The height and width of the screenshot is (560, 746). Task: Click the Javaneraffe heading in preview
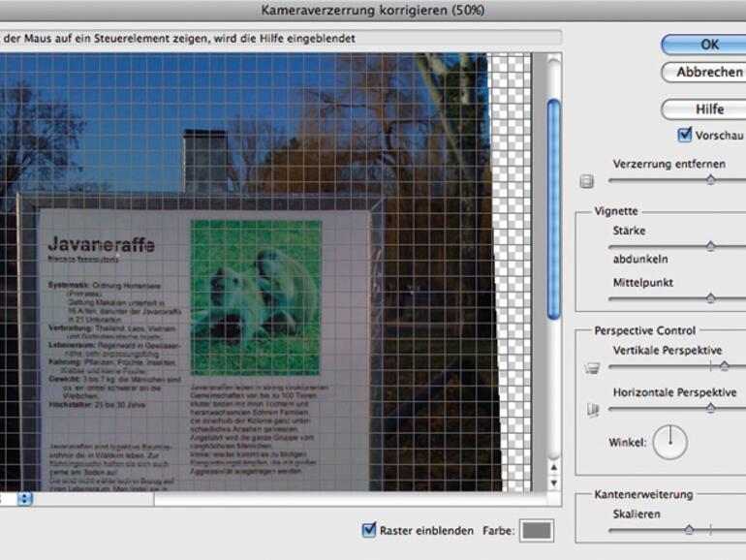(x=102, y=244)
